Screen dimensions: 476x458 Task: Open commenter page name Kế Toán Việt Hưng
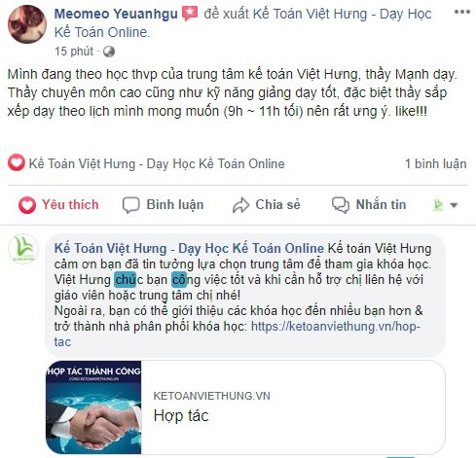pyautogui.click(x=189, y=248)
